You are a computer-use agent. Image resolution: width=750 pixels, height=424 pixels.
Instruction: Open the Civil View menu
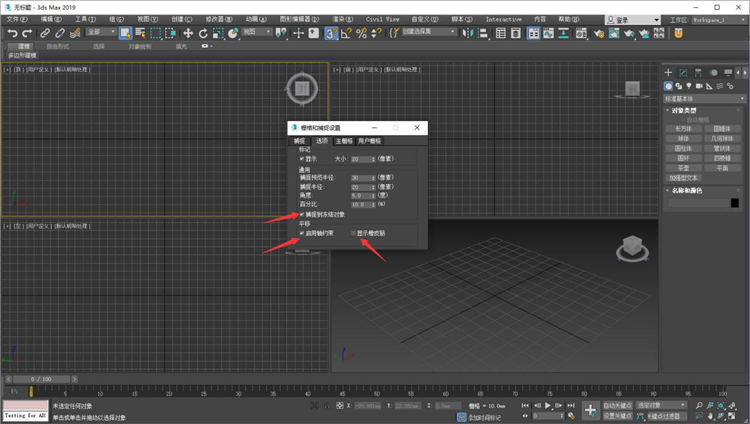[x=382, y=19]
